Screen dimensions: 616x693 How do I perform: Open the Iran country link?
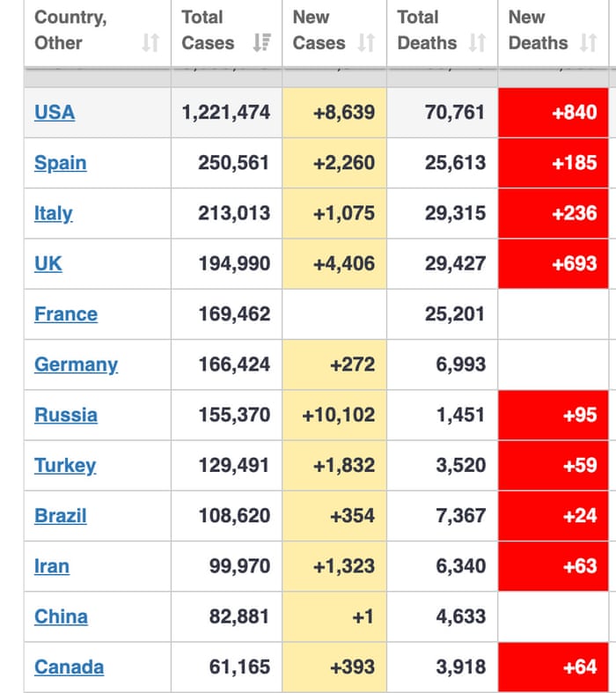pos(52,566)
